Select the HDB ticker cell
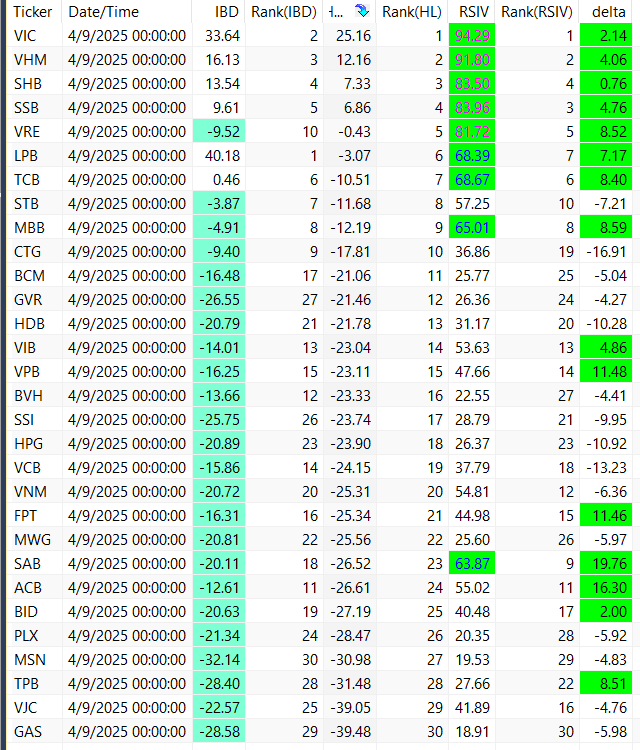This screenshot has height=750, width=640. point(34,324)
